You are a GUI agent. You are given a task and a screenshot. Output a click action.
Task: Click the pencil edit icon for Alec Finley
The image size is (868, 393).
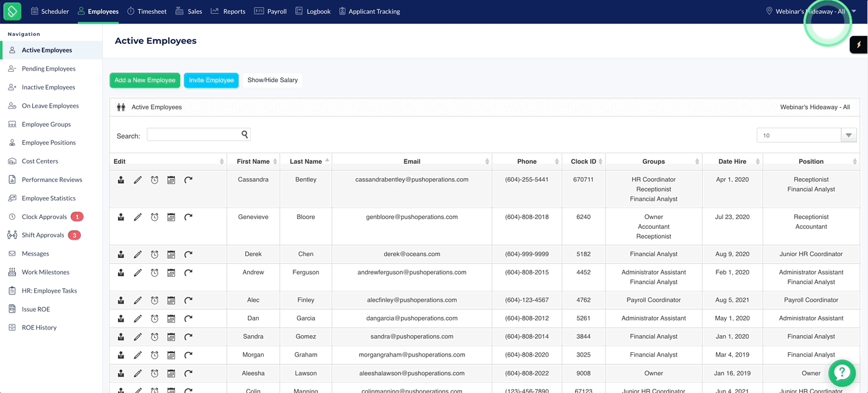(138, 300)
